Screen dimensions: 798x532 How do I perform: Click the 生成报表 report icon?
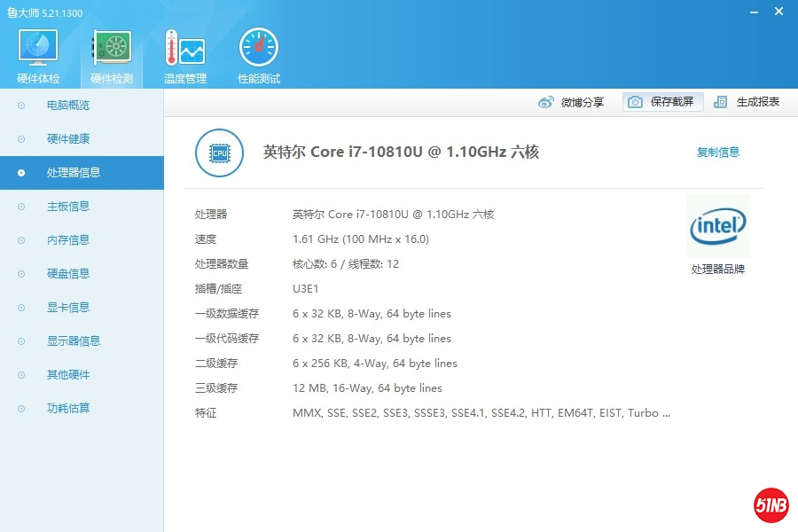click(x=721, y=102)
